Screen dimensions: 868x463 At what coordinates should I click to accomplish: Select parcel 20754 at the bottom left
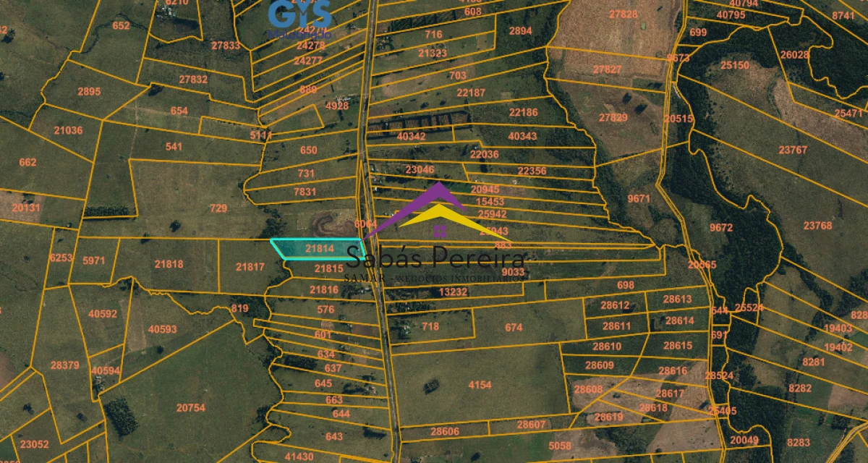pyautogui.click(x=191, y=407)
